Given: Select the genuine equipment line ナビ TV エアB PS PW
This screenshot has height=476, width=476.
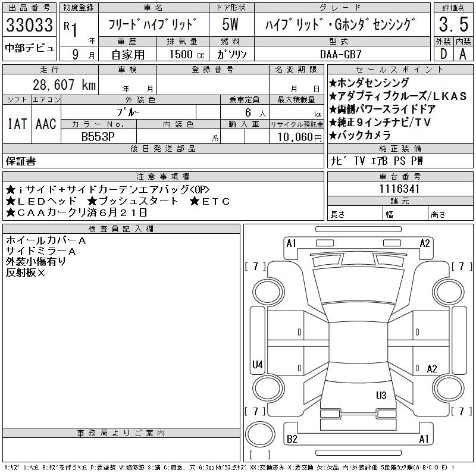Looking at the screenshot, I should coord(377,161).
